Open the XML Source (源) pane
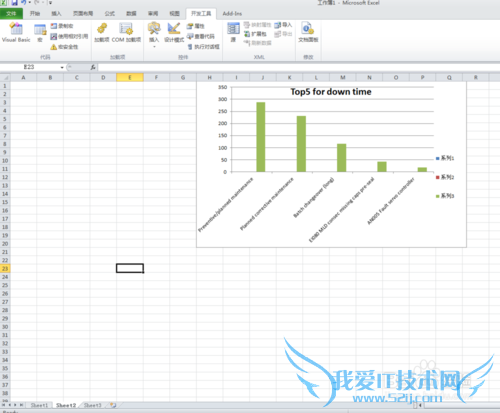This screenshot has width=500, height=413. pos(233,32)
